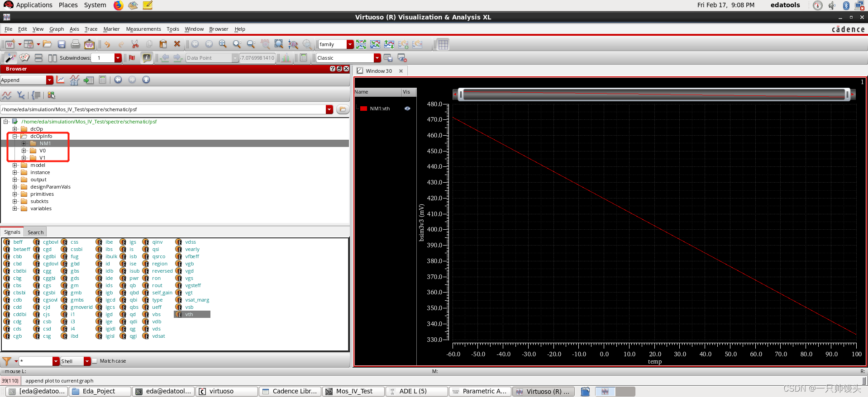Open the Marker menu
Screen dimensions: 868x397
[x=111, y=29]
